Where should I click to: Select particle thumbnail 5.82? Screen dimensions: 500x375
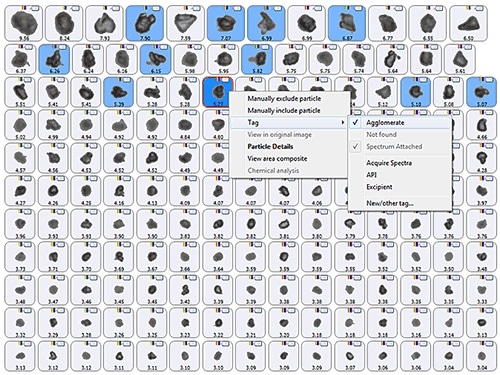click(x=257, y=59)
